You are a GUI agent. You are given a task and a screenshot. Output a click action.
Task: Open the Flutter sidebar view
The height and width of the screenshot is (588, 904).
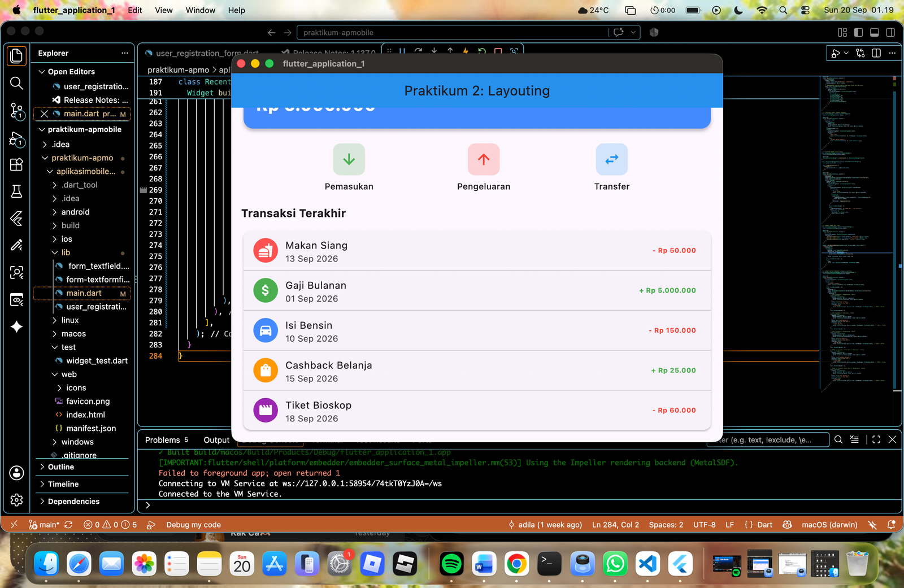(x=16, y=218)
